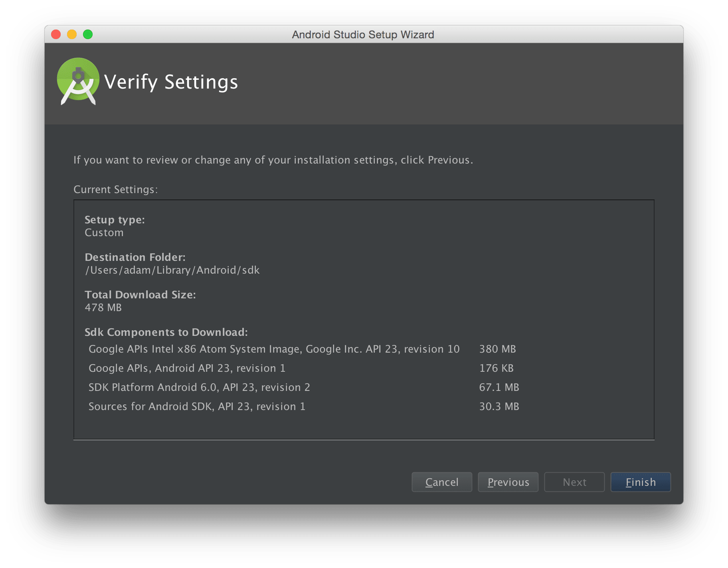Viewport: 728px width, 568px height.
Task: Click the 'Current Settings:' label
Action: click(115, 189)
